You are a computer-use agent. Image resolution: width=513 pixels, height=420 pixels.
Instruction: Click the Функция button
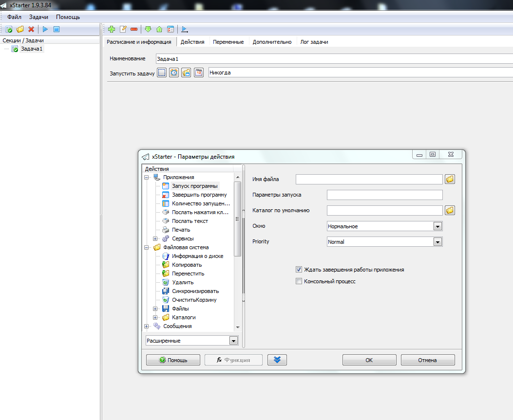(x=233, y=360)
